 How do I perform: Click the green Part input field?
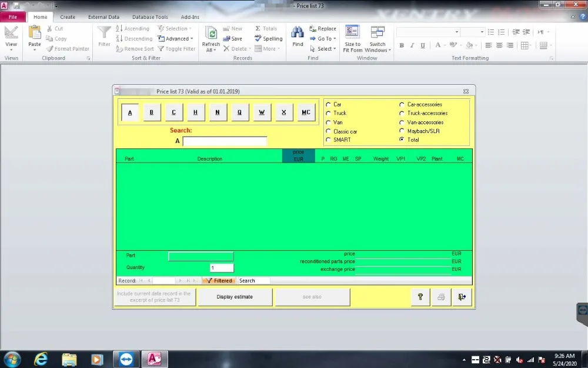pos(201,257)
